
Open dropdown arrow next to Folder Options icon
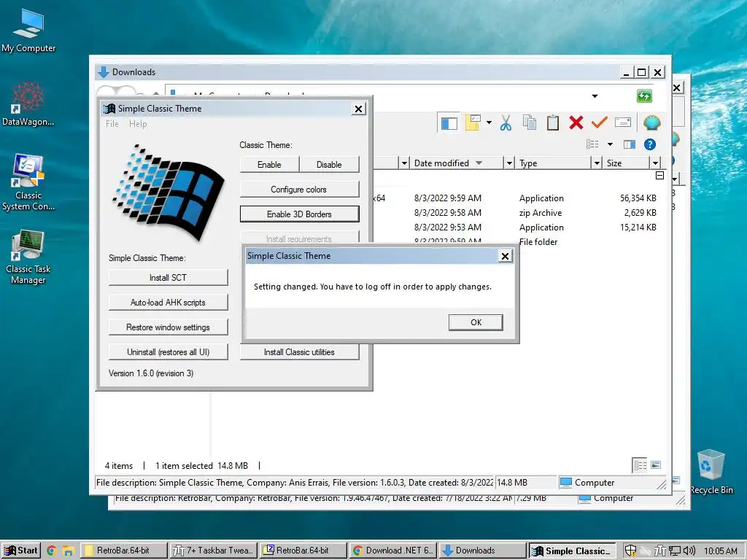coord(489,122)
